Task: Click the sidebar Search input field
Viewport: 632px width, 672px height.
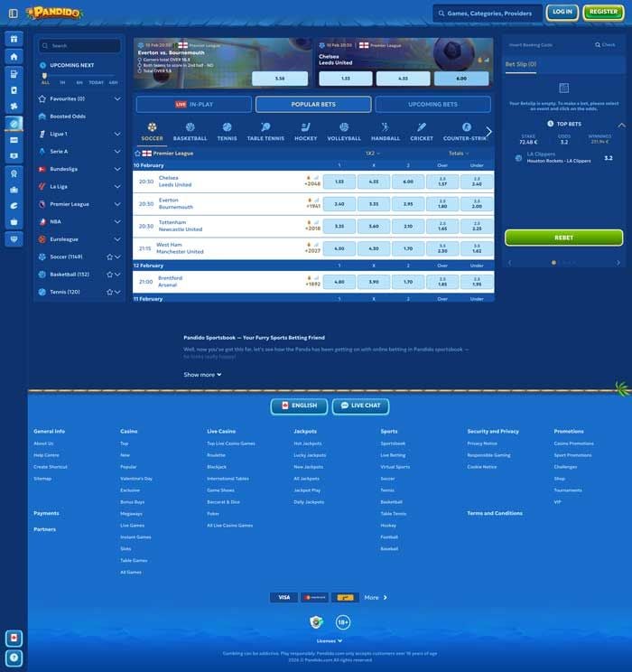Action: pyautogui.click(x=79, y=45)
